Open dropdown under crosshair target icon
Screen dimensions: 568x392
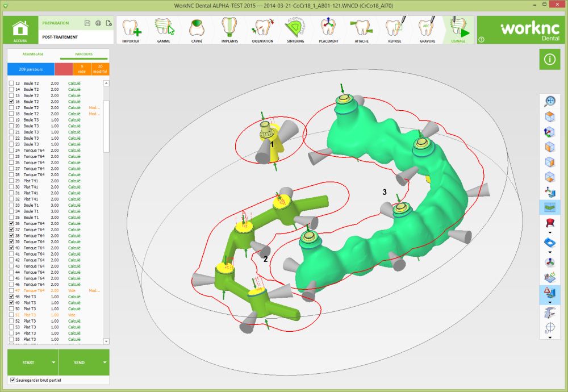click(x=550, y=337)
